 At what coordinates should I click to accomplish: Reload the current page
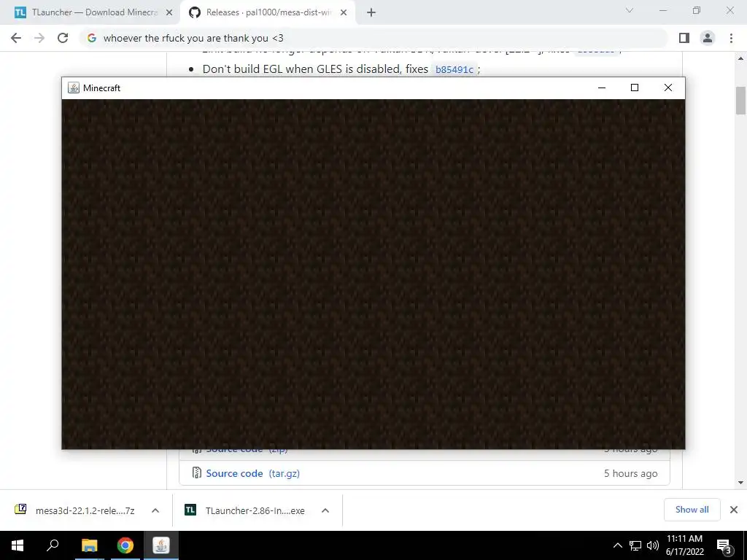pyautogui.click(x=63, y=38)
